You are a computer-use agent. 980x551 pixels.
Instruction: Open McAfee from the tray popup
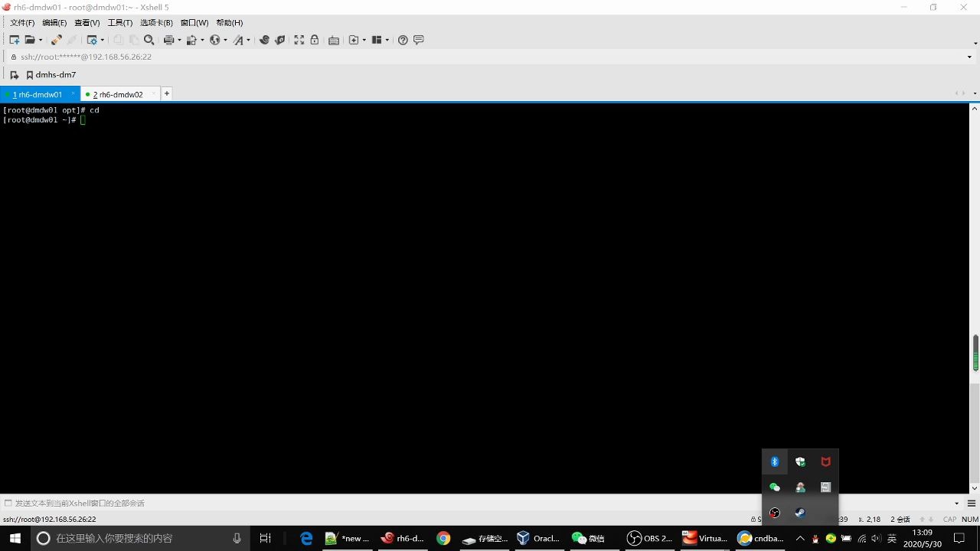tap(825, 461)
